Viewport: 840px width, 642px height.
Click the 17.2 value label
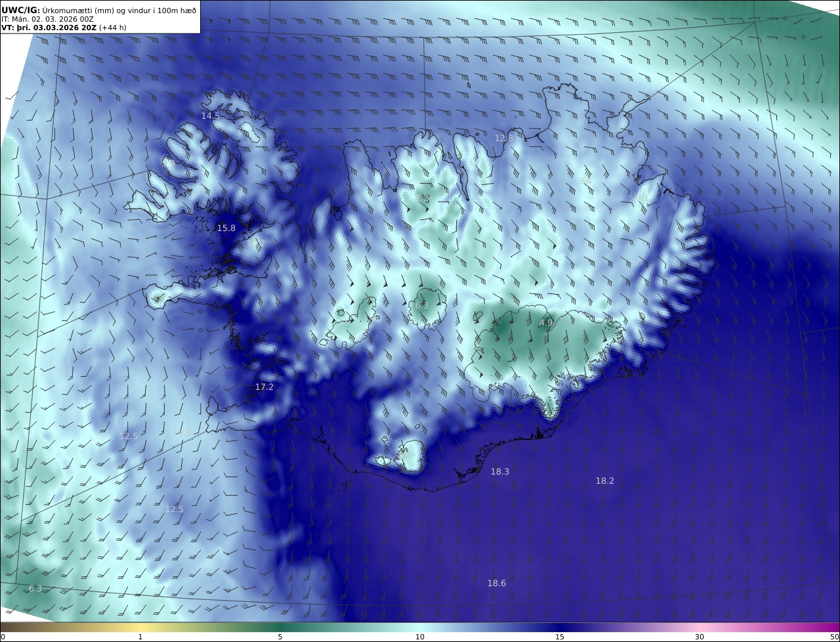[264, 387]
